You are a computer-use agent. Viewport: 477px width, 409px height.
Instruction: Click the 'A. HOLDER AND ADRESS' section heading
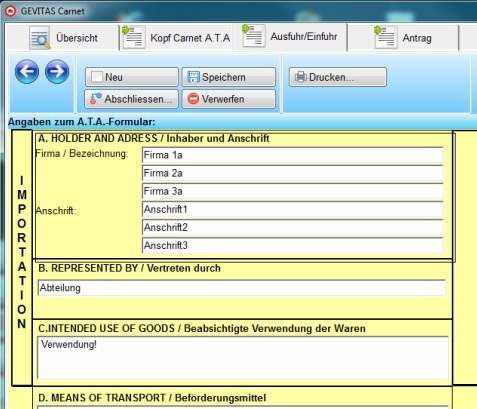[x=154, y=138]
